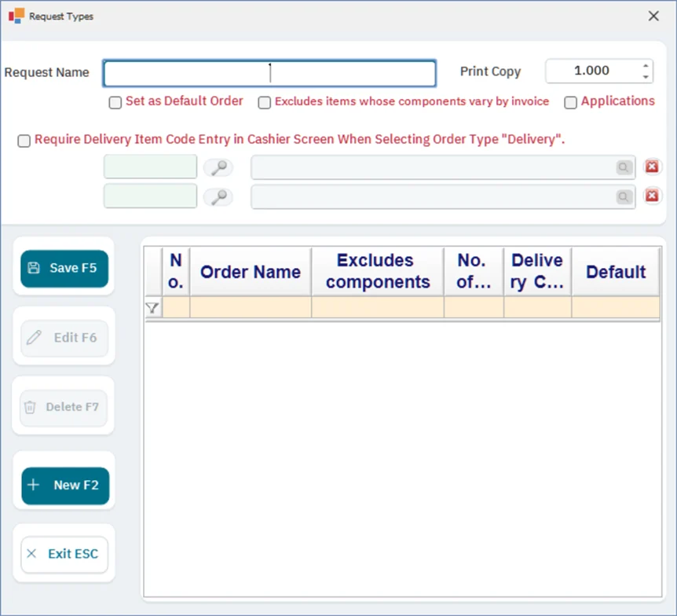The image size is (677, 616).
Task: Click the first green code input field
Action: [150, 167]
